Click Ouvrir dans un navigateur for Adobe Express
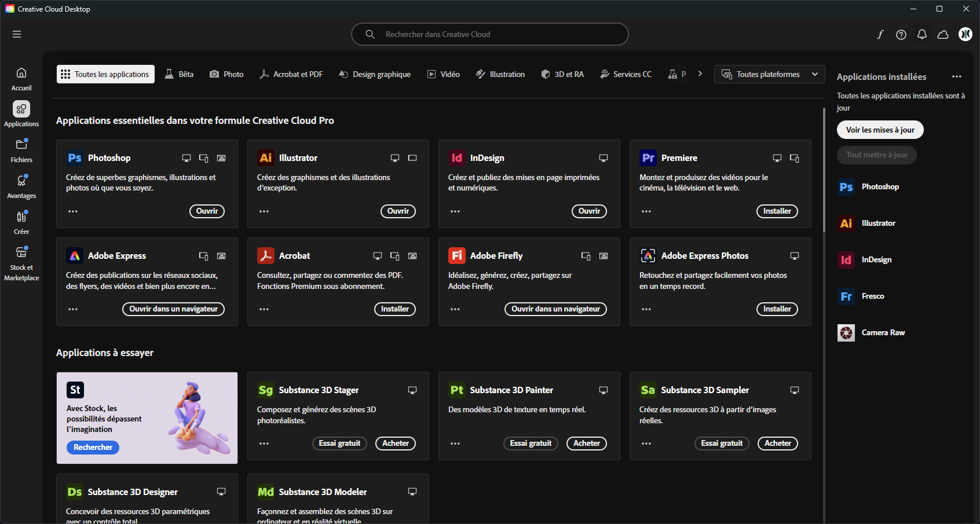The width and height of the screenshot is (980, 524). [173, 309]
